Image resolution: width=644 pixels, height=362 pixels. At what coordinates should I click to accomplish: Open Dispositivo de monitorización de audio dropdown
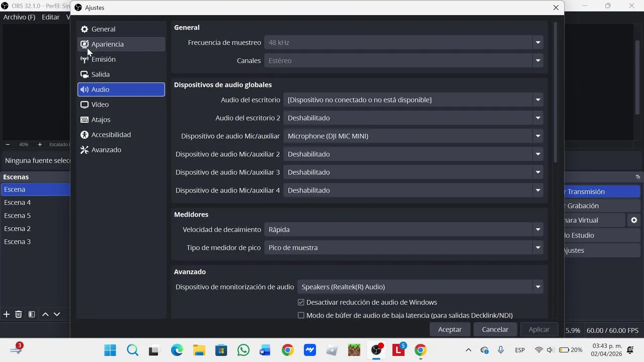421,287
